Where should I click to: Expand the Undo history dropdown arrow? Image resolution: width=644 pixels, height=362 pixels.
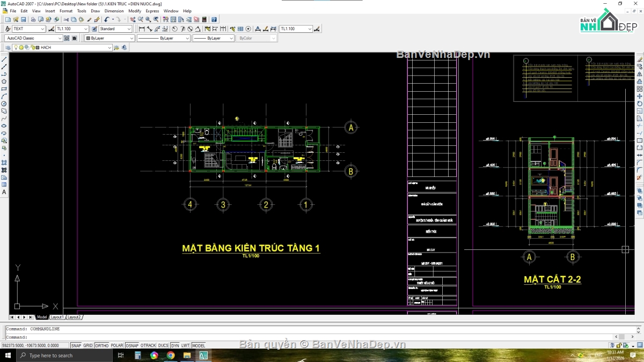113,19
